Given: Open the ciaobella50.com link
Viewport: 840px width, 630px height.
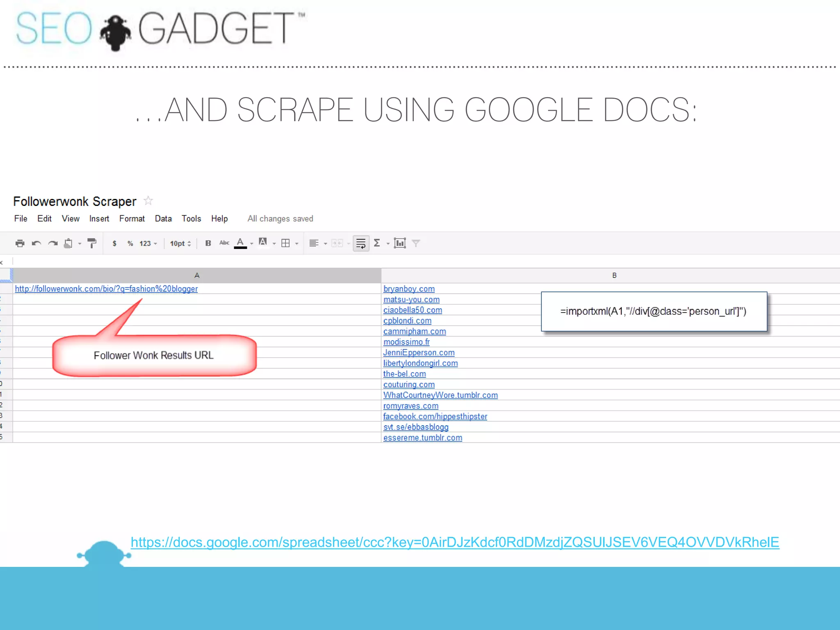Looking at the screenshot, I should click(x=413, y=310).
